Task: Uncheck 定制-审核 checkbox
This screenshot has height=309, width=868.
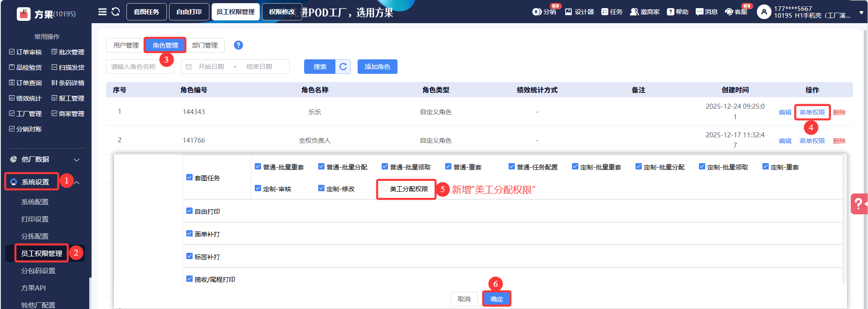Action: tap(258, 188)
